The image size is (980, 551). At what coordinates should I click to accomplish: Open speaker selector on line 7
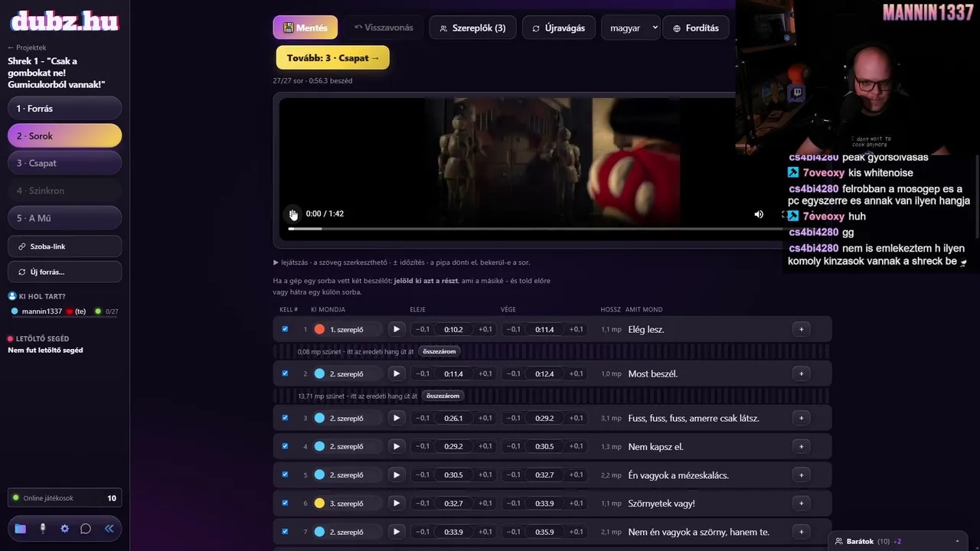point(347,532)
